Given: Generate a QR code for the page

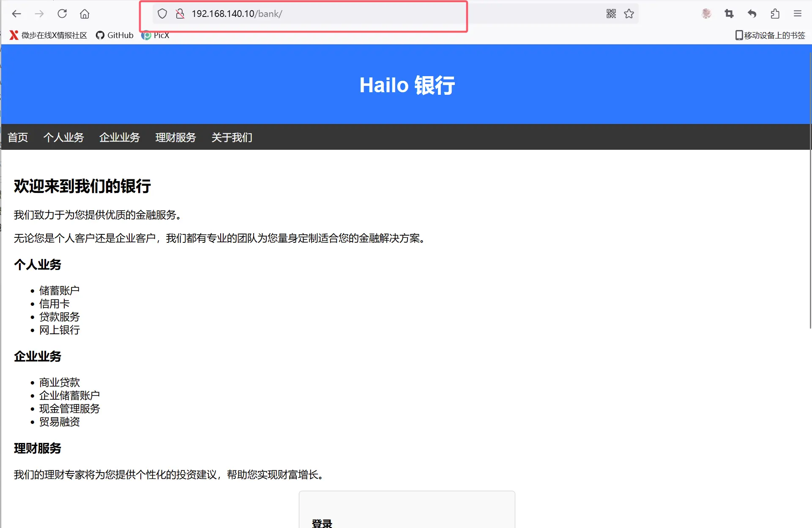Looking at the screenshot, I should (611, 14).
